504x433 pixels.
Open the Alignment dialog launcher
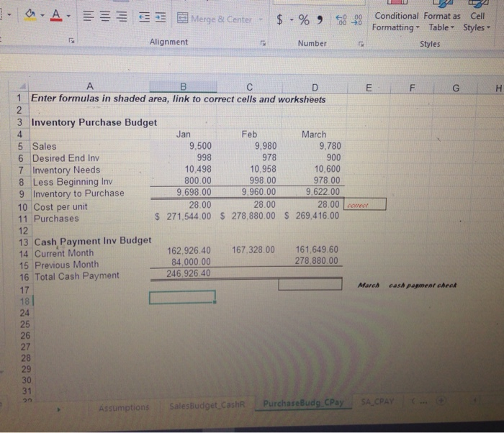point(263,43)
